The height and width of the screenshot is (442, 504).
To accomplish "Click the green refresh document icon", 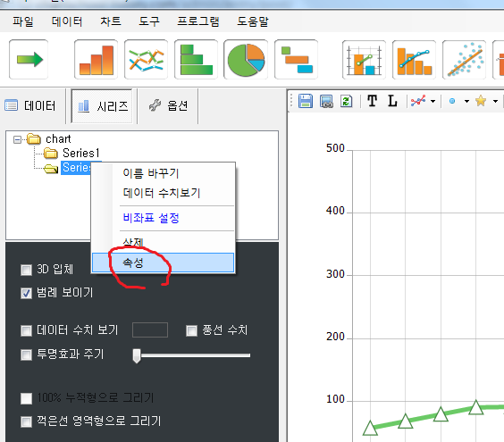I will [x=347, y=101].
